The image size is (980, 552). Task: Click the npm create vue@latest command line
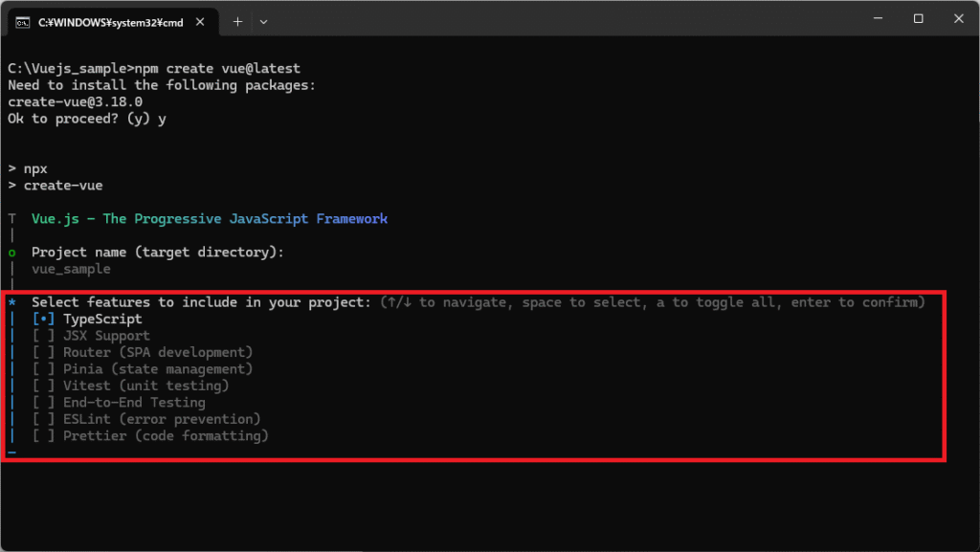point(153,69)
